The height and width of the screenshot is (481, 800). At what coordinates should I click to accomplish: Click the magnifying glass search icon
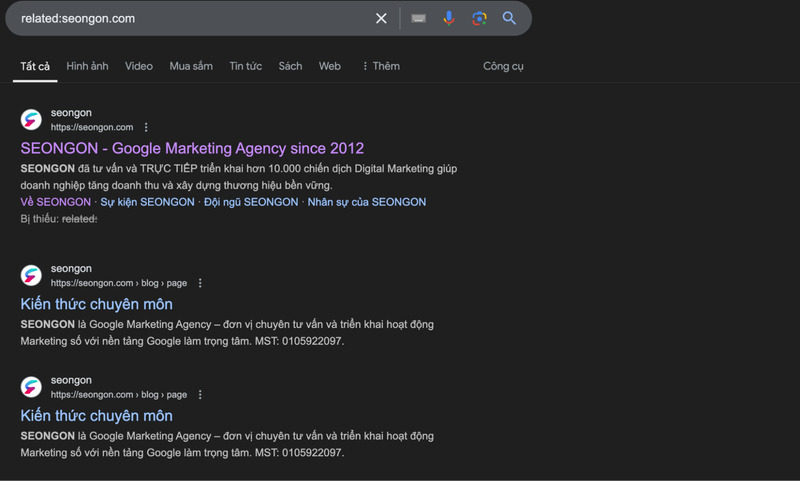[x=509, y=18]
